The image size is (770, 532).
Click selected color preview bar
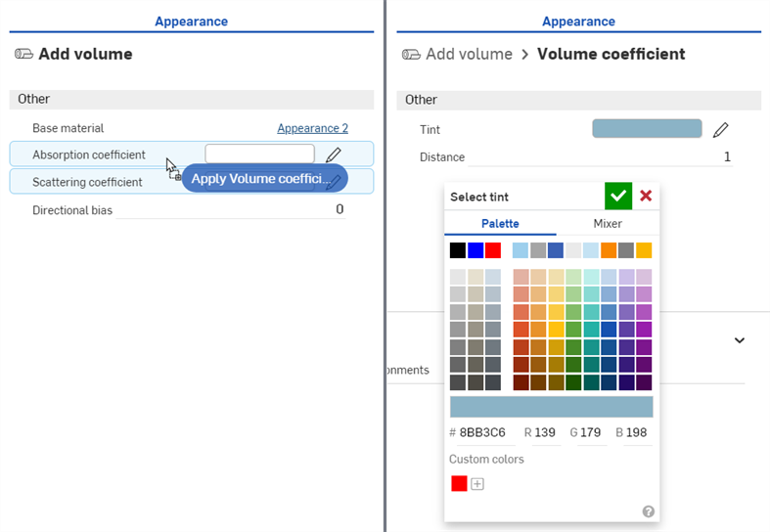click(x=552, y=407)
